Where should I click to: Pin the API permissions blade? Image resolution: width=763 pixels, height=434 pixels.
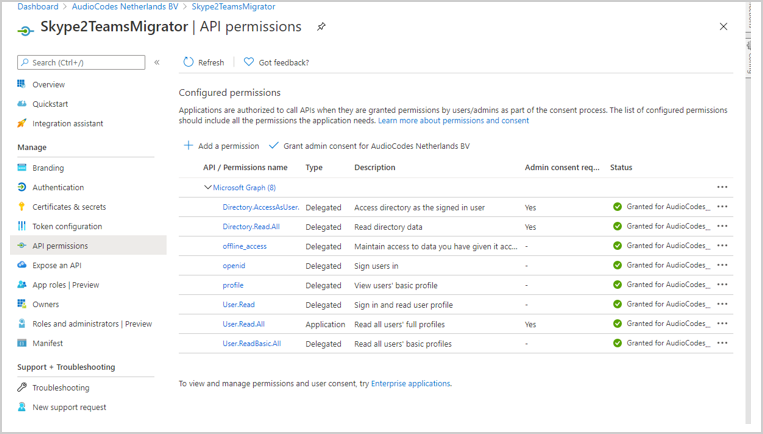coord(321,27)
